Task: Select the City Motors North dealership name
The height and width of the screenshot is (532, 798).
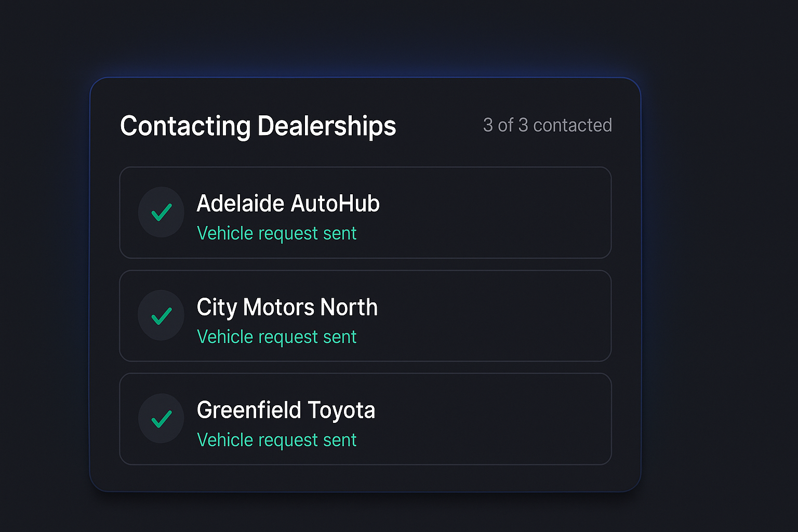Action: click(x=287, y=307)
